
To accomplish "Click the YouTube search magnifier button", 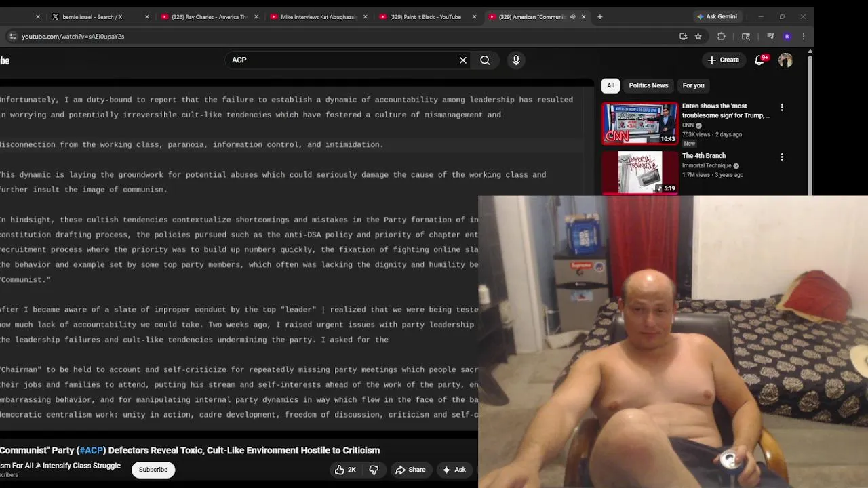I will [485, 60].
